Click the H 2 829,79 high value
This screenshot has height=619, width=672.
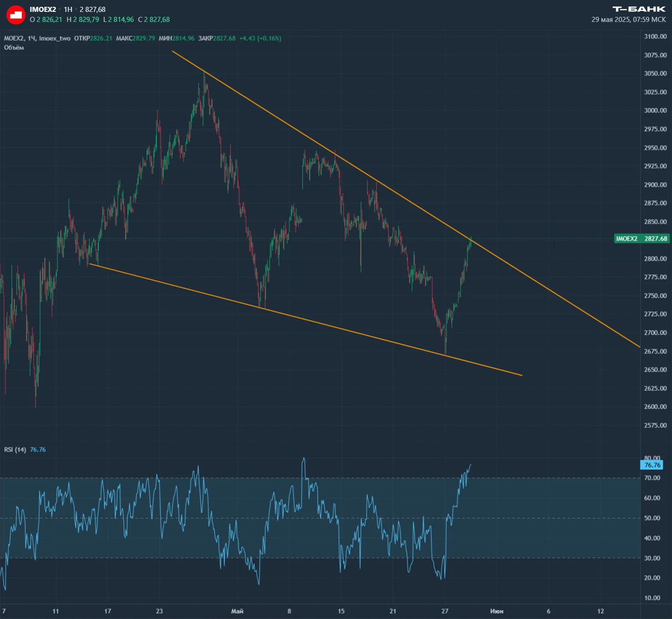point(83,20)
